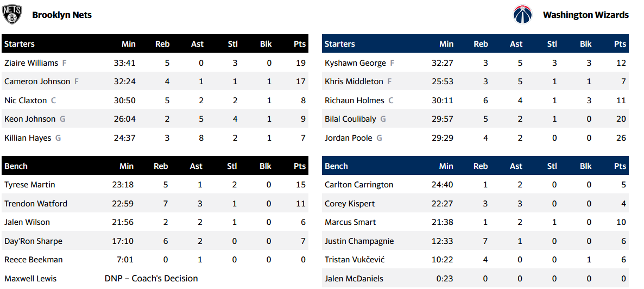Click Kyshawn George in Wizards starters
Image resolution: width=644 pixels, height=289 pixels.
click(x=355, y=63)
